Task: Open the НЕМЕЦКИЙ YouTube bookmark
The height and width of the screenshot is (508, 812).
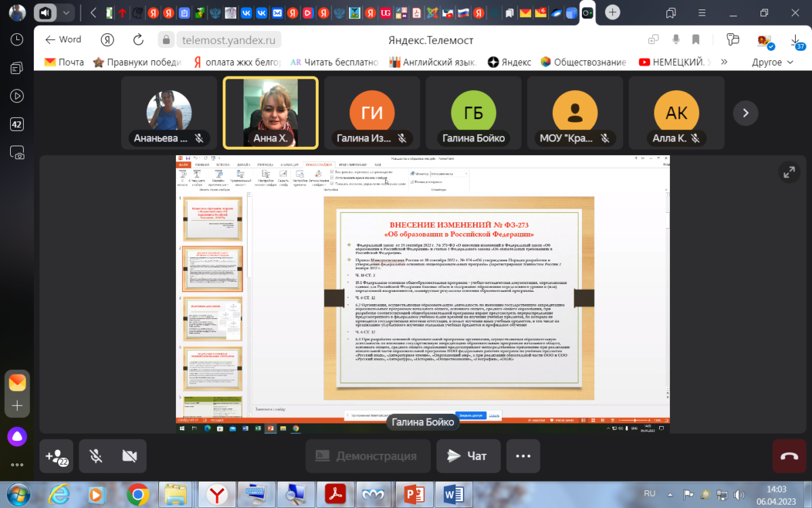Action: pyautogui.click(x=675, y=62)
